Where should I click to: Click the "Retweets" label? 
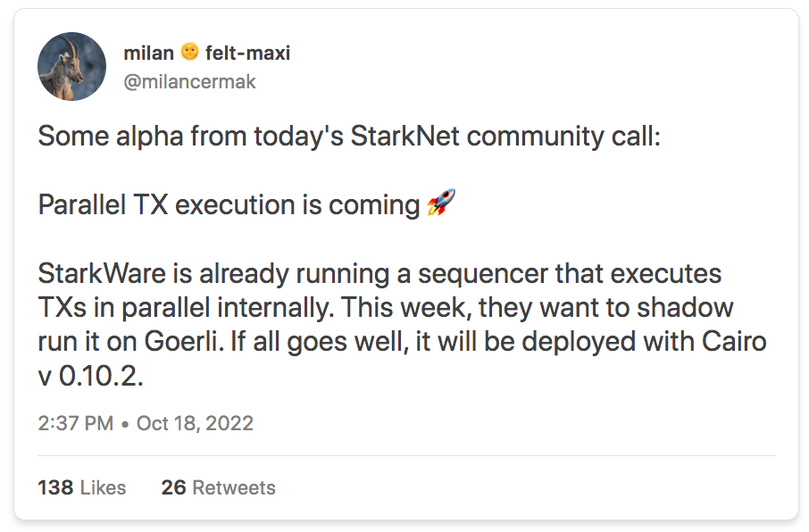(x=234, y=487)
